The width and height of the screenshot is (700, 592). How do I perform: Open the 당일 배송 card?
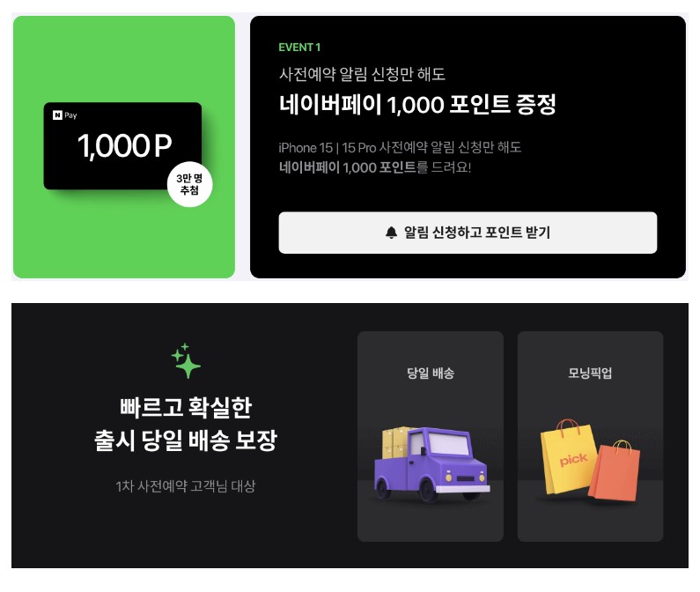[431, 436]
